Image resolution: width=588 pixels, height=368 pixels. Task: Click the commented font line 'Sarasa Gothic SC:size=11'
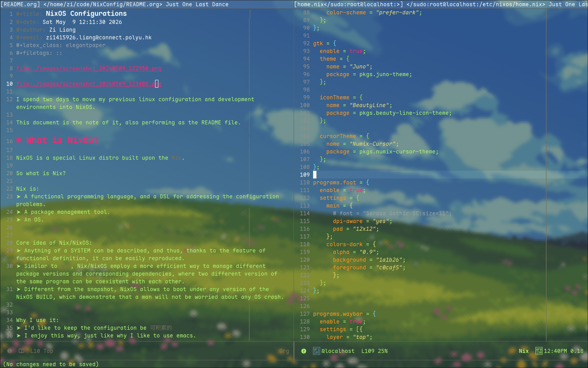[392, 213]
